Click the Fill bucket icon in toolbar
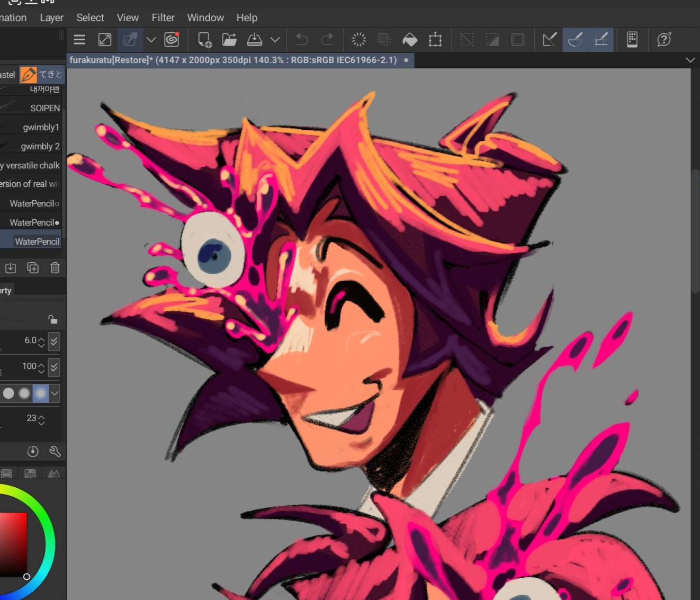 [x=410, y=40]
